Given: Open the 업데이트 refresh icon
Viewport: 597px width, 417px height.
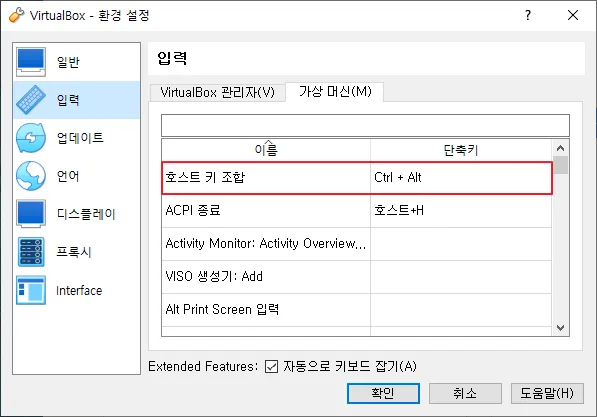Looking at the screenshot, I should click(x=31, y=138).
